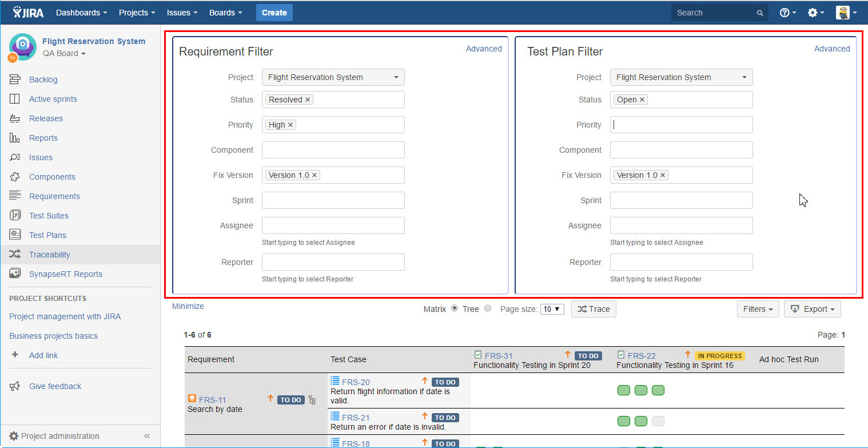Click Requirement Filter Sprint field
This screenshot has width=868, height=448.
pos(333,200)
